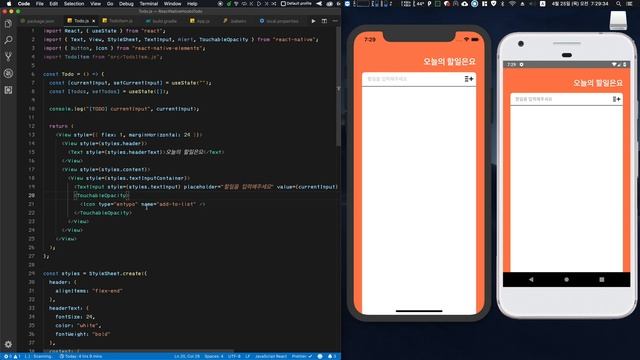Open the File menu
The image size is (640, 360).
tap(40, 4)
